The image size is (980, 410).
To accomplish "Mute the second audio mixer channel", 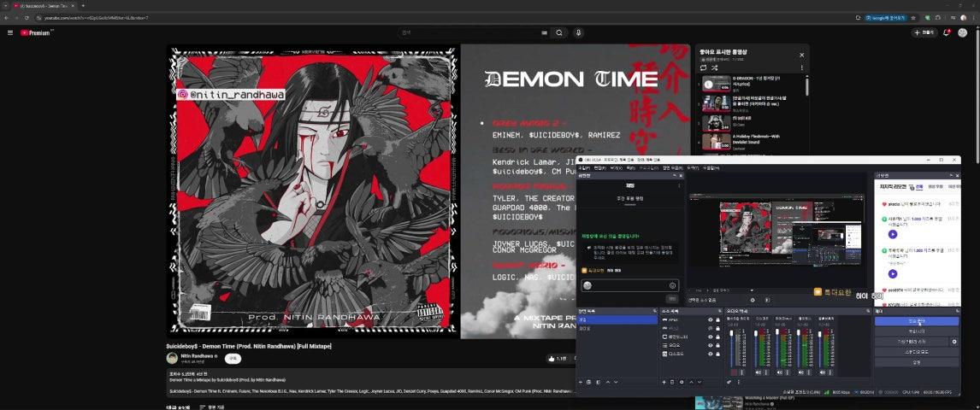I will [759, 372].
